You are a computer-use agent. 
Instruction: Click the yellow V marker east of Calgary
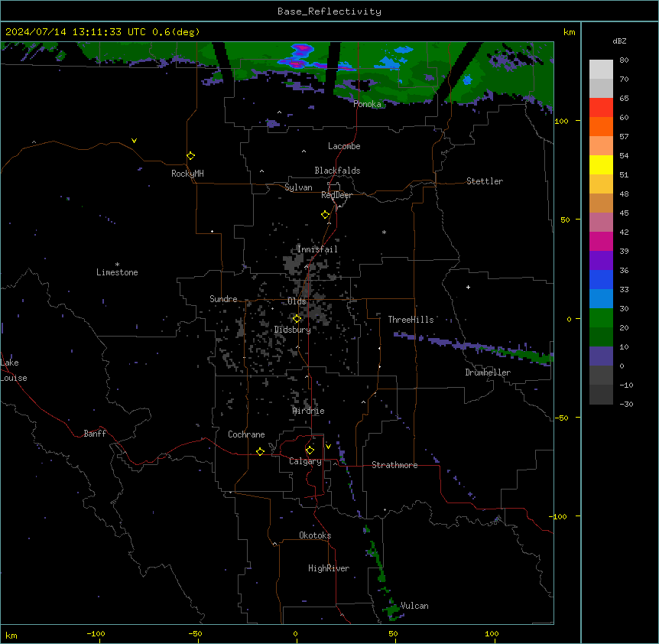pyautogui.click(x=328, y=447)
